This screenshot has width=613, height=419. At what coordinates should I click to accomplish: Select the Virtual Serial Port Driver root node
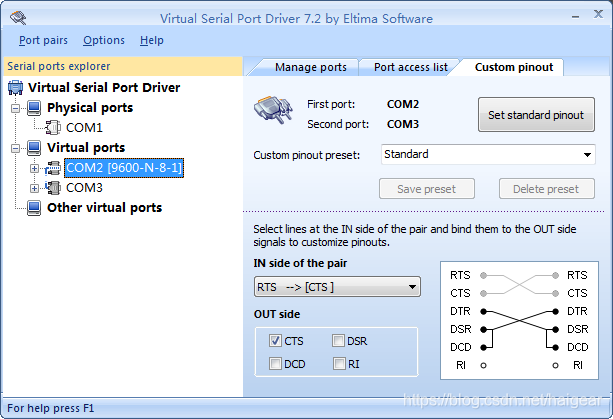[104, 88]
